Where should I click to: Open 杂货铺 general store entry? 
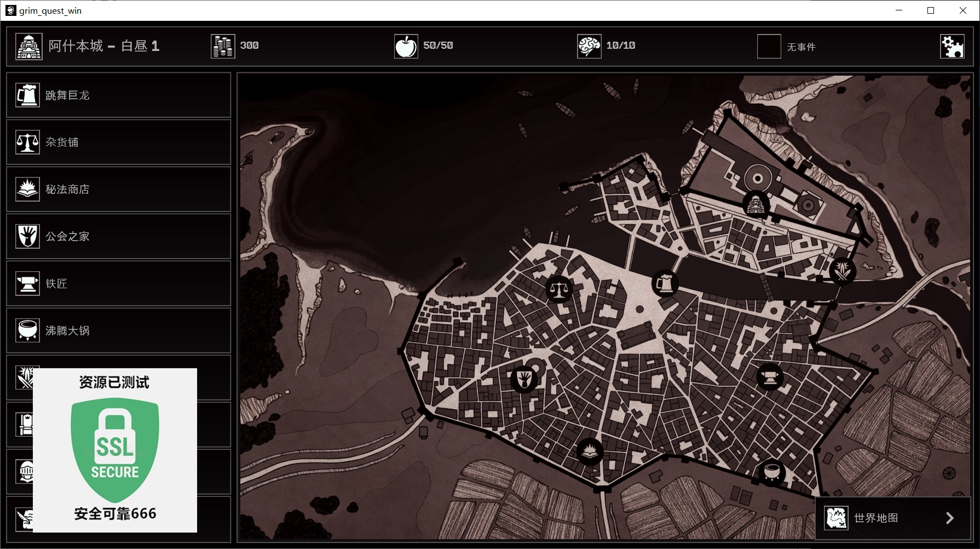click(119, 142)
